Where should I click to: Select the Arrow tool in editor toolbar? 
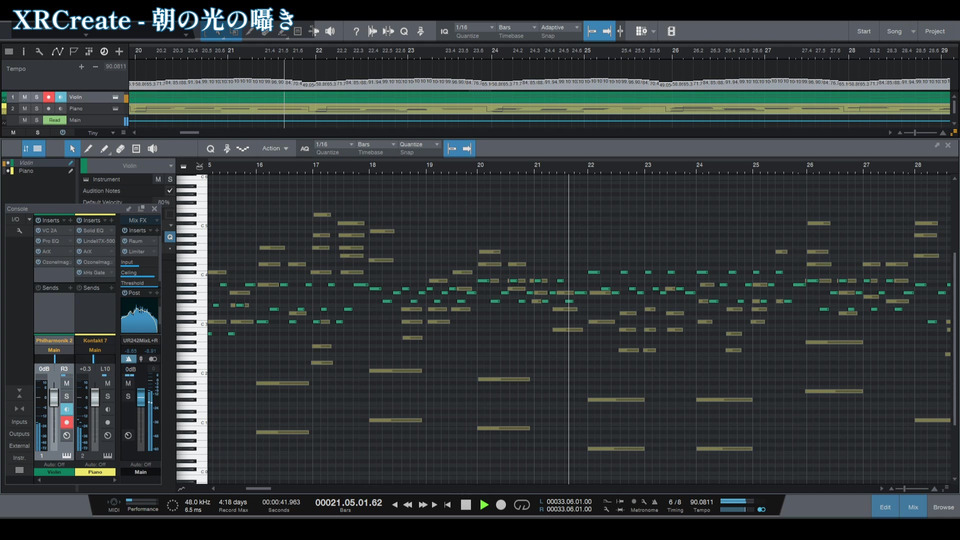pos(71,148)
